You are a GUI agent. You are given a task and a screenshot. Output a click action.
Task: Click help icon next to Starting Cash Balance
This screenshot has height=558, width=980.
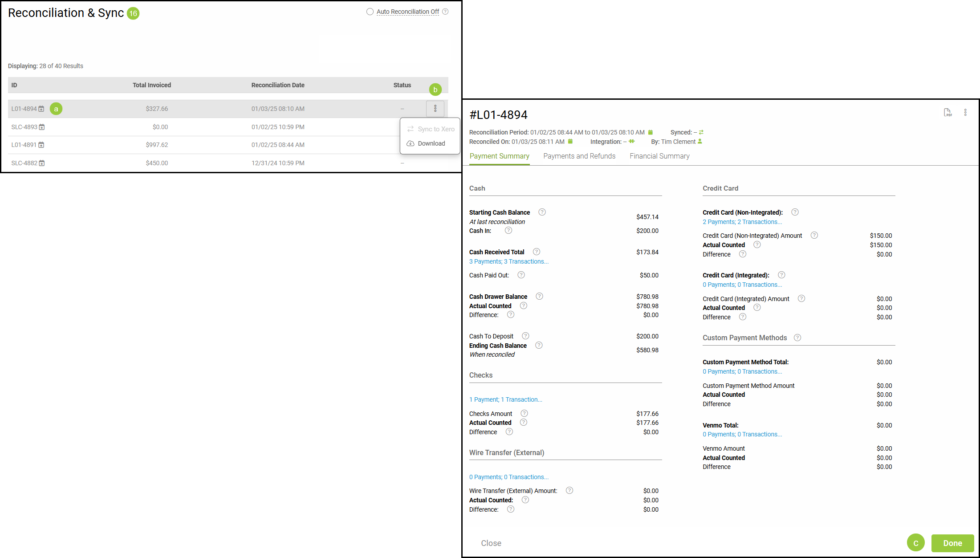coord(542,212)
